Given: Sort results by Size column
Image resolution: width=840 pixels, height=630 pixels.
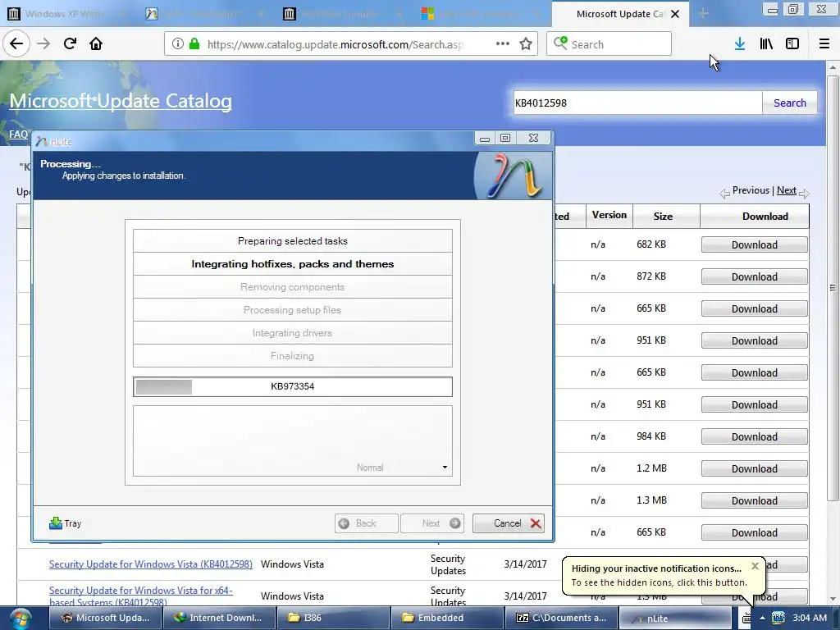Looking at the screenshot, I should tap(663, 216).
